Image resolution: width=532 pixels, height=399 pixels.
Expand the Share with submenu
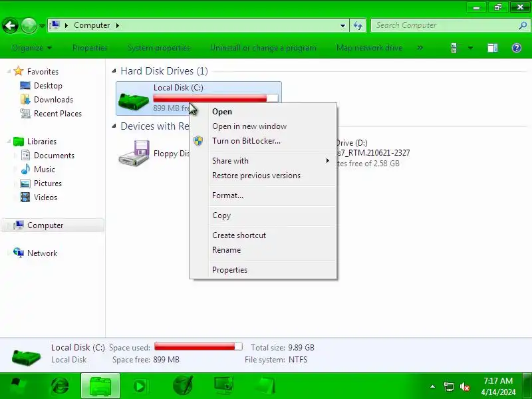[x=263, y=161]
